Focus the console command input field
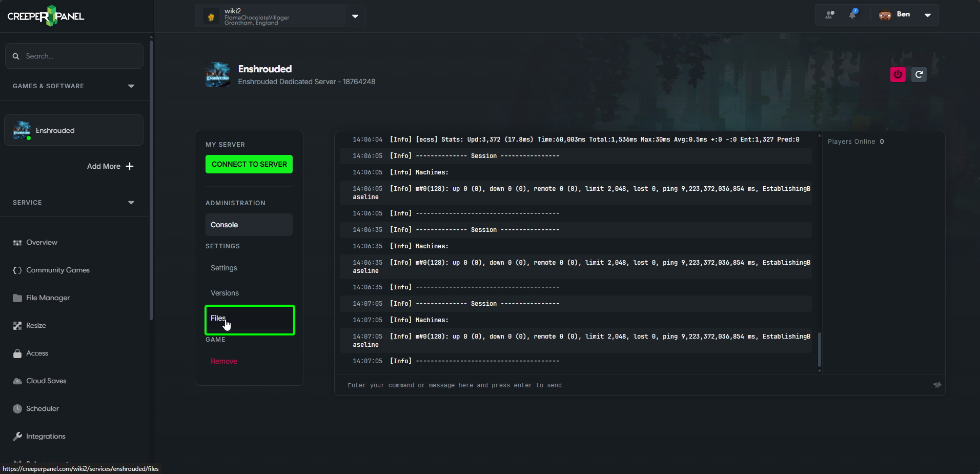The width and height of the screenshot is (980, 474). 636,385
